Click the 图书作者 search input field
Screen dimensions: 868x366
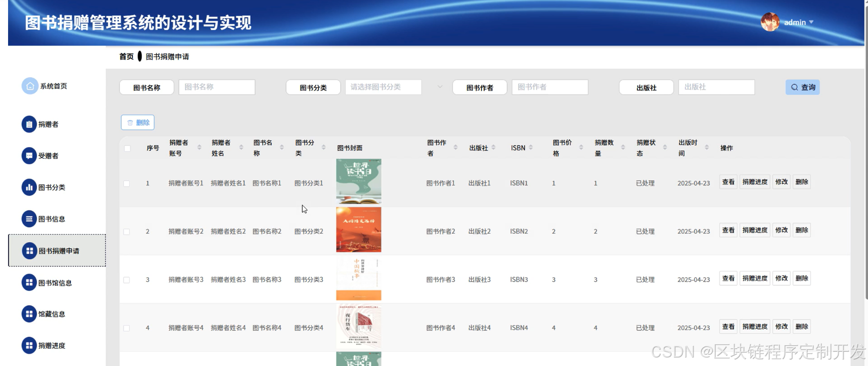(x=550, y=87)
